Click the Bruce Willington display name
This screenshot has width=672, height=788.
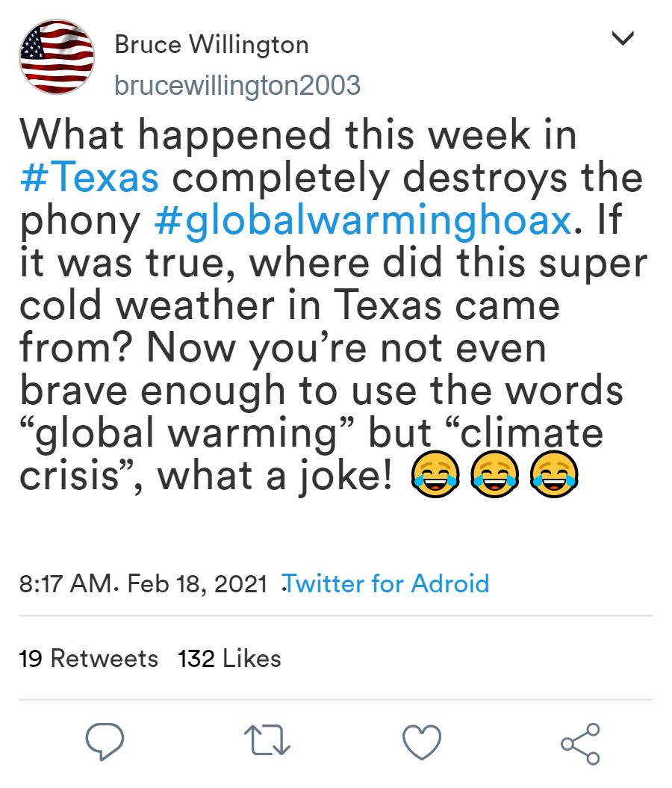coord(211,45)
